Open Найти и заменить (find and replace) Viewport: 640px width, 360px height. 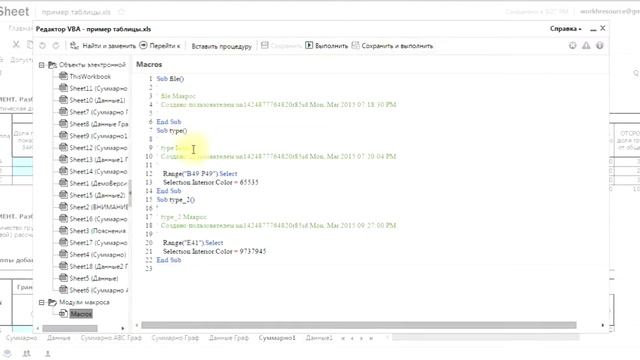pyautogui.click(x=103, y=46)
